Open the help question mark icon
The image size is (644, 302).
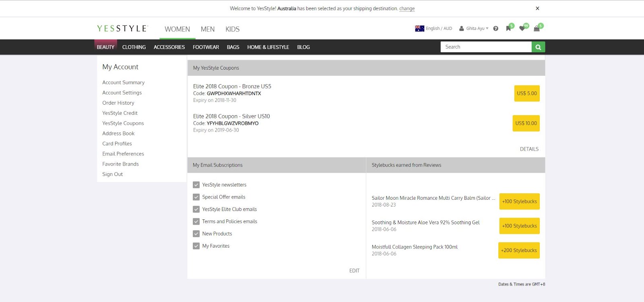495,29
